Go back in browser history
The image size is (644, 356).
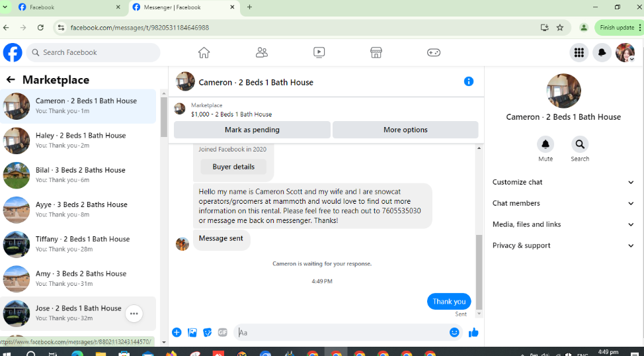coord(6,28)
